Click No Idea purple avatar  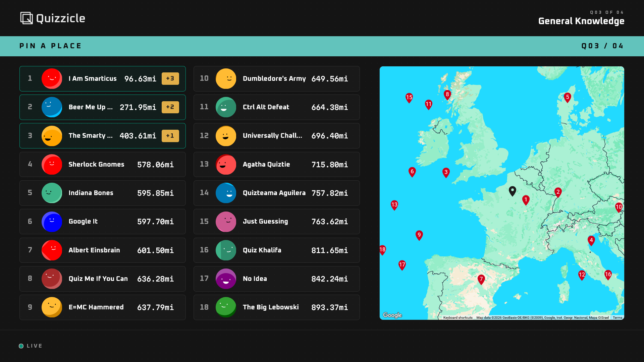click(226, 279)
